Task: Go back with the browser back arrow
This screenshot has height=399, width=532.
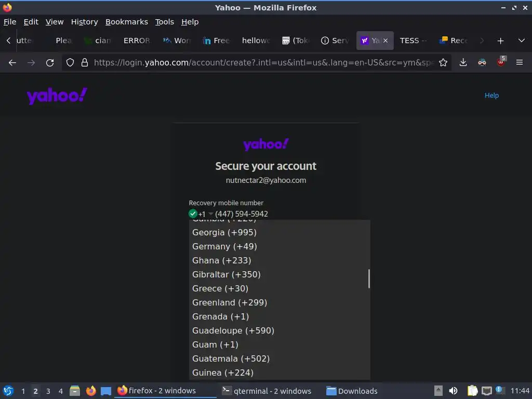Action: tap(12, 63)
